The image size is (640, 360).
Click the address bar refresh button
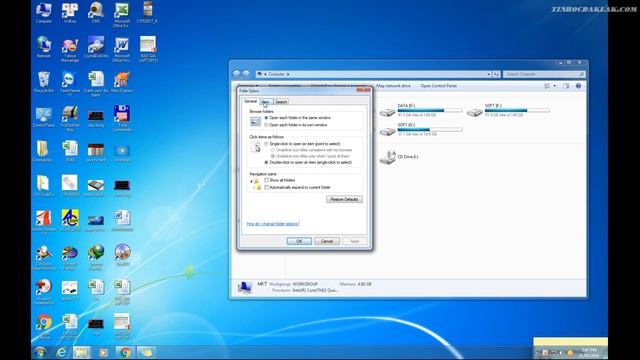[x=496, y=74]
